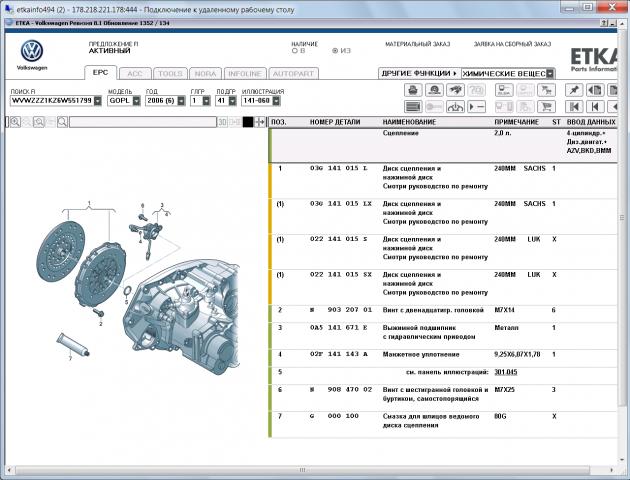Switch to the AUTOPART tab
The image size is (630, 480).
[x=293, y=74]
